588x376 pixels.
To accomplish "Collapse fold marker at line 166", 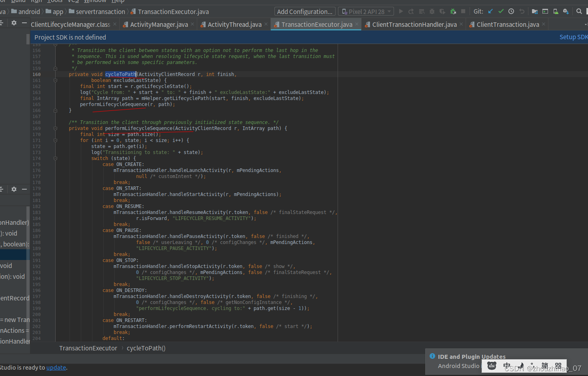I will point(55,110).
